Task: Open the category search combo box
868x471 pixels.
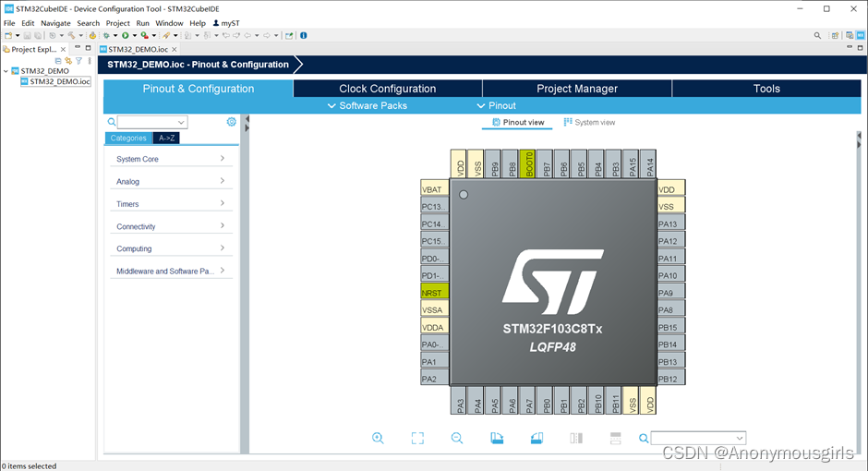Action: (x=152, y=122)
